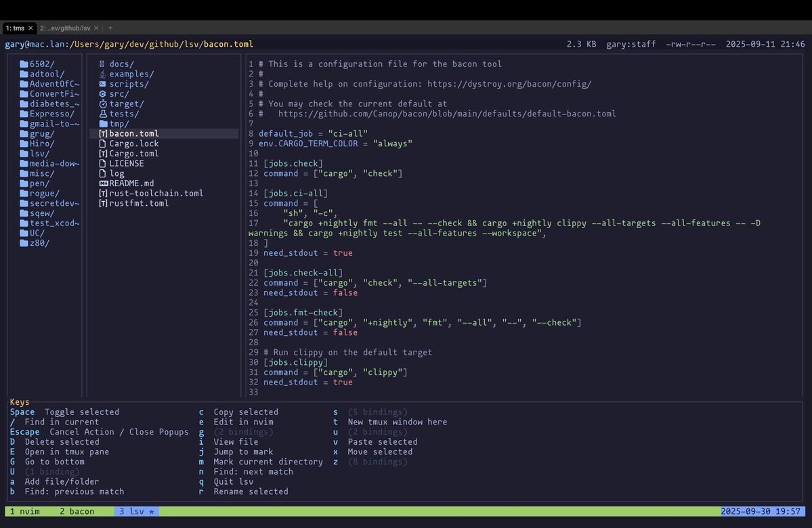This screenshot has width=812, height=528.
Task: Click the TOML icon beside rustfmt.toml
Action: click(102, 204)
